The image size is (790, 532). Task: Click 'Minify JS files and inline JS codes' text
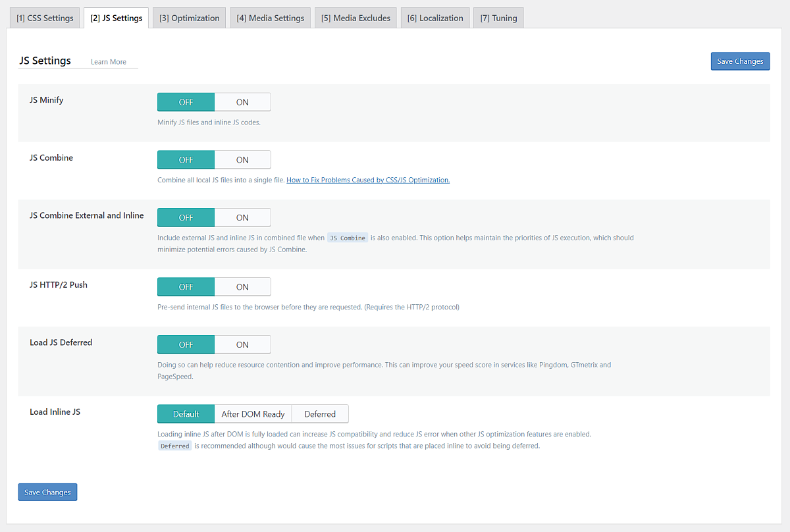click(x=209, y=122)
